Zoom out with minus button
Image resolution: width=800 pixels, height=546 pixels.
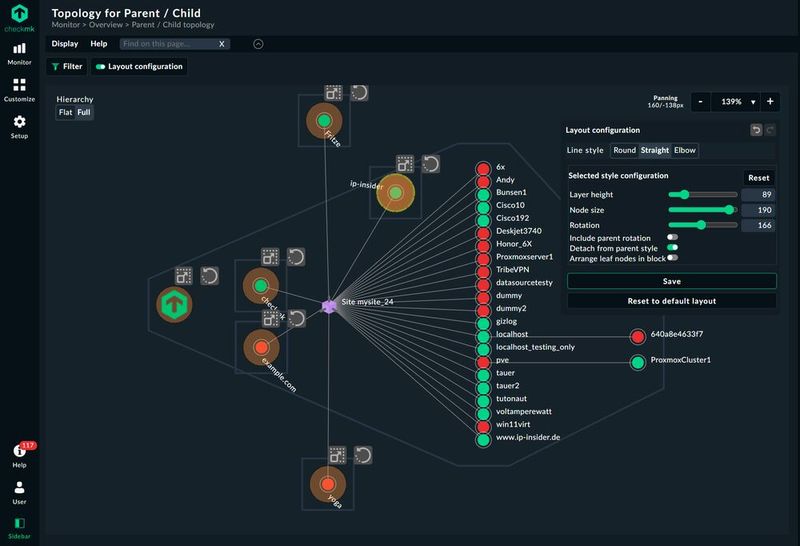coord(701,102)
